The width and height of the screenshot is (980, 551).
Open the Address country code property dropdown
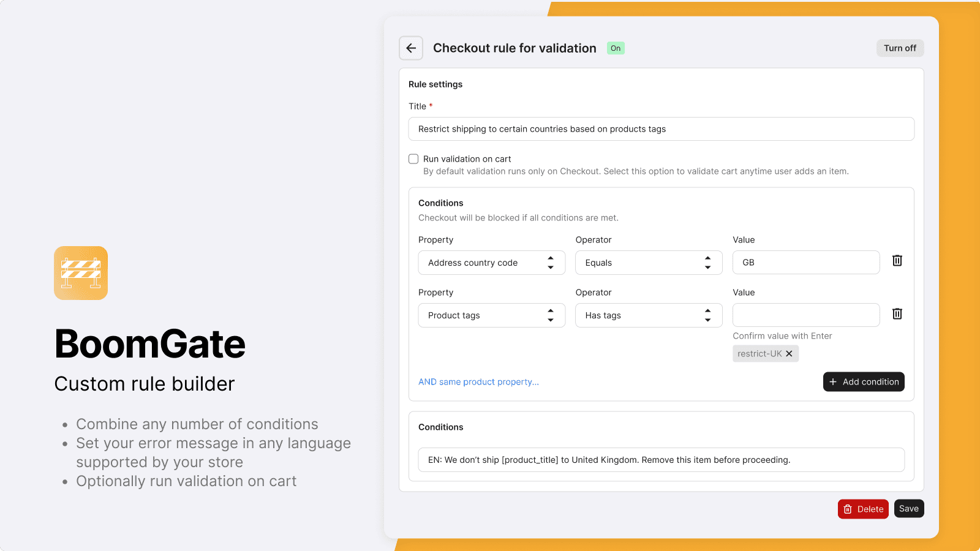[491, 263]
